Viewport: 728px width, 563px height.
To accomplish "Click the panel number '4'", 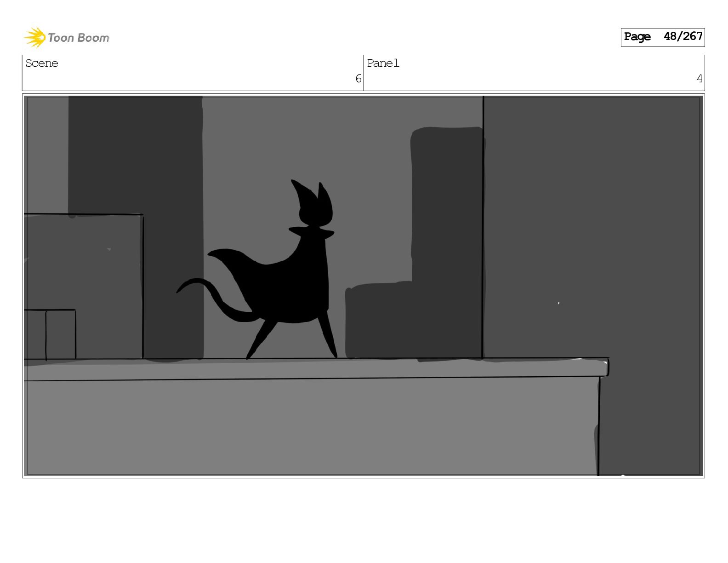I will [x=699, y=79].
